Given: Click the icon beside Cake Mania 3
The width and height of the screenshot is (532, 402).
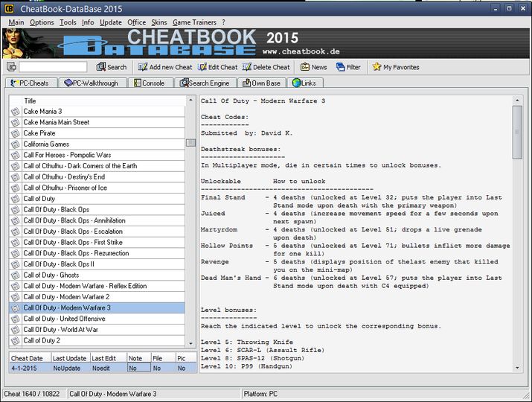Looking at the screenshot, I should 15,112.
